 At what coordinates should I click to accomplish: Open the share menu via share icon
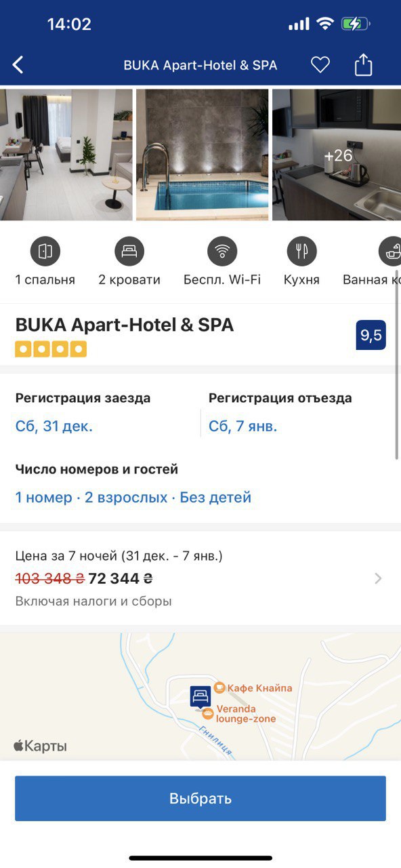click(364, 64)
